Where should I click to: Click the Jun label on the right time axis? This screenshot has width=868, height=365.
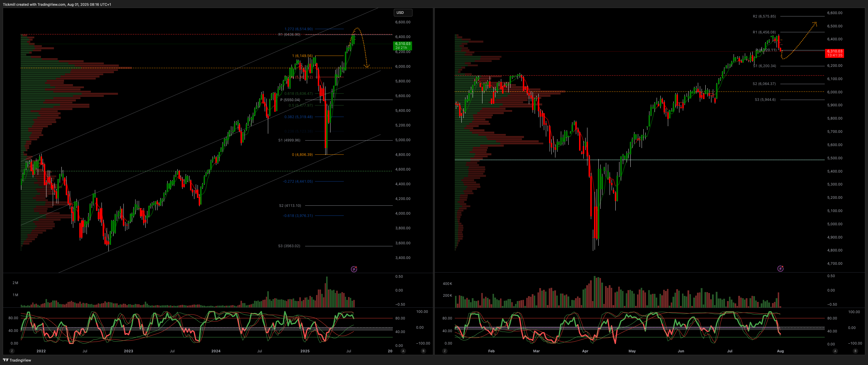681,351
